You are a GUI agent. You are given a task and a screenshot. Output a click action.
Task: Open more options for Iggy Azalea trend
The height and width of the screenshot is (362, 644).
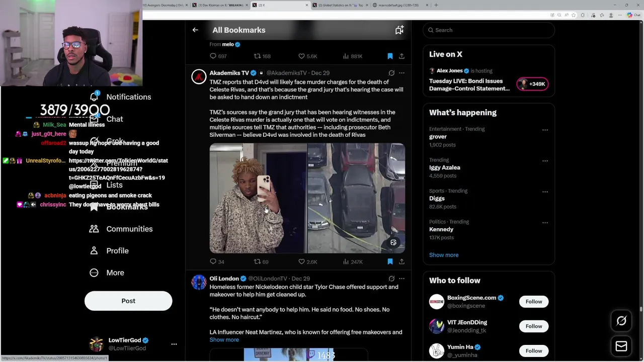[x=545, y=161]
